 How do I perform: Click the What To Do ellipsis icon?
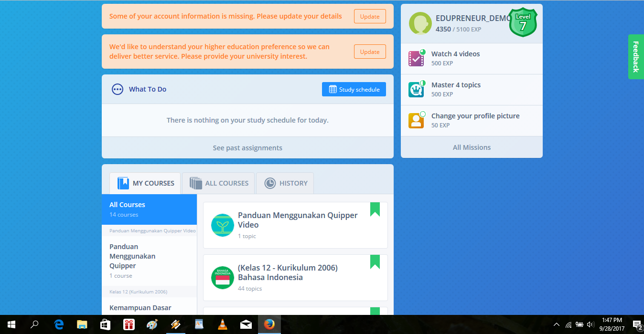(118, 89)
